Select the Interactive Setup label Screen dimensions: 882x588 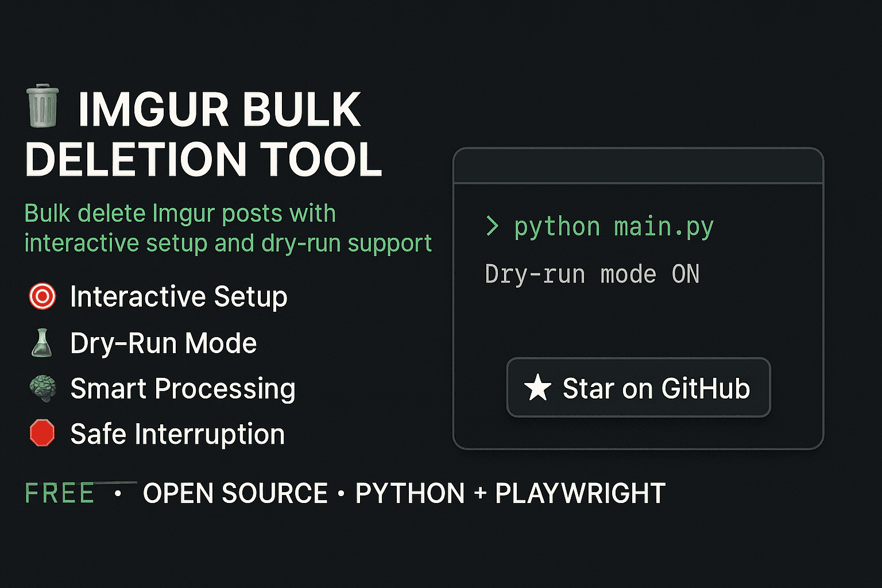click(x=179, y=297)
